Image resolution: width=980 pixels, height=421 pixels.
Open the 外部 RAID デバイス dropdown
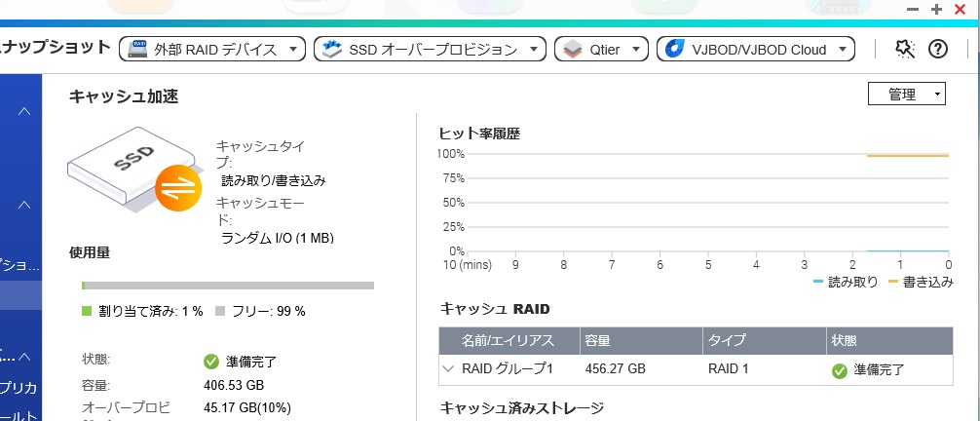pyautogui.click(x=212, y=49)
